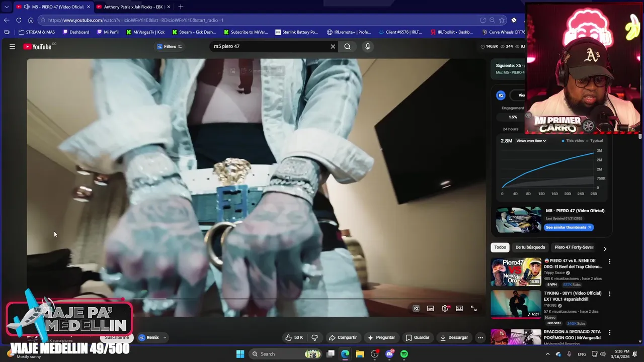Dislike the video

coord(315,337)
